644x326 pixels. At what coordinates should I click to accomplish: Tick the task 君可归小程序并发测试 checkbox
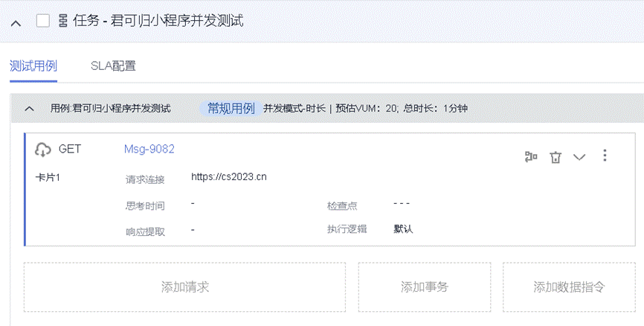(x=43, y=21)
